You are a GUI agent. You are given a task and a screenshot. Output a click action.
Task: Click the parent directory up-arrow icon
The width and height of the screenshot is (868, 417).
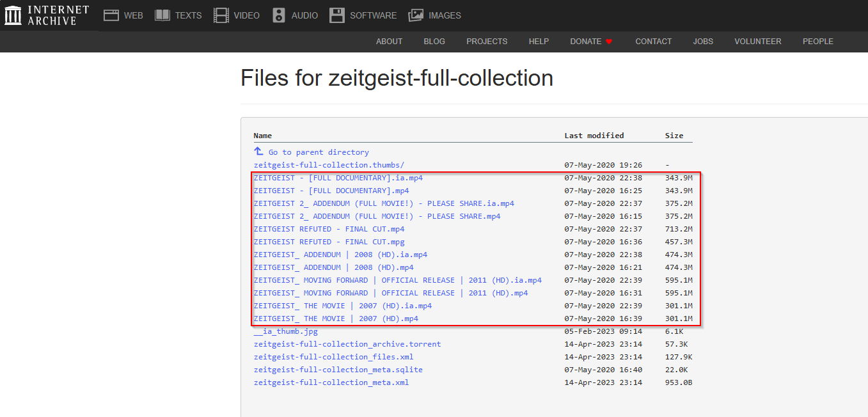pos(258,152)
